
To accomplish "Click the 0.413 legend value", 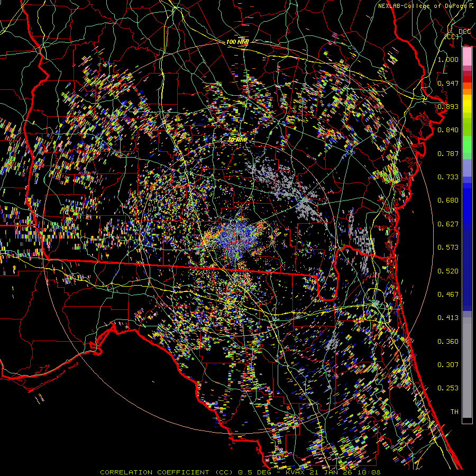I will (448, 317).
